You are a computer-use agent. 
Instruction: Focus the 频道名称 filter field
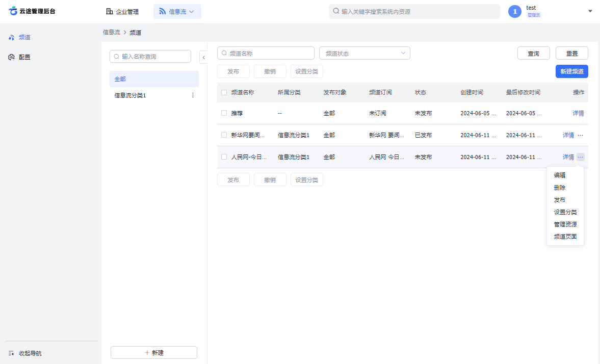[266, 53]
